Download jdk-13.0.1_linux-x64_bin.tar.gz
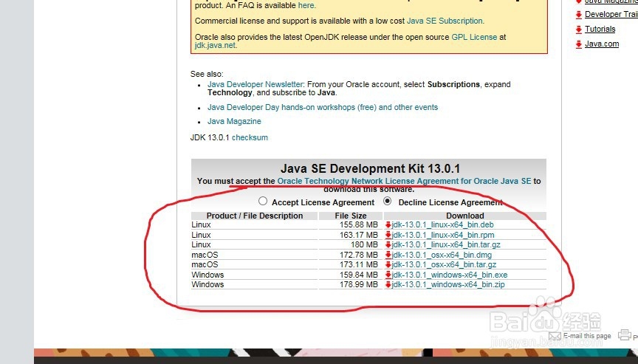Viewport: 638px width, 364px height. (446, 244)
